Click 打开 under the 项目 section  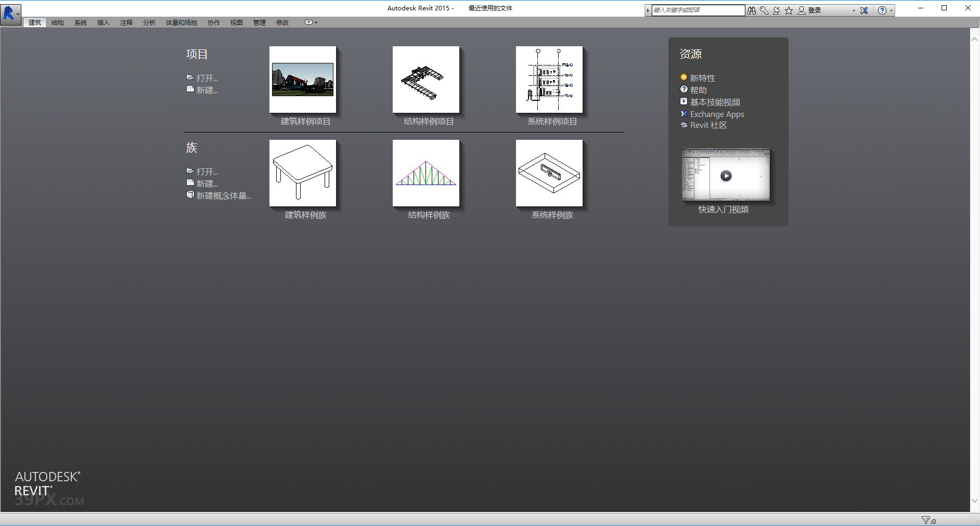(206, 77)
